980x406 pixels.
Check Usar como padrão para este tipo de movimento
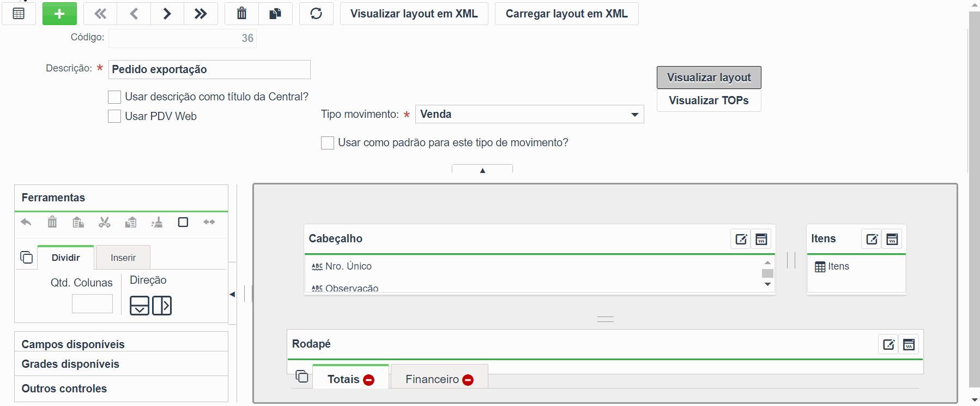328,143
